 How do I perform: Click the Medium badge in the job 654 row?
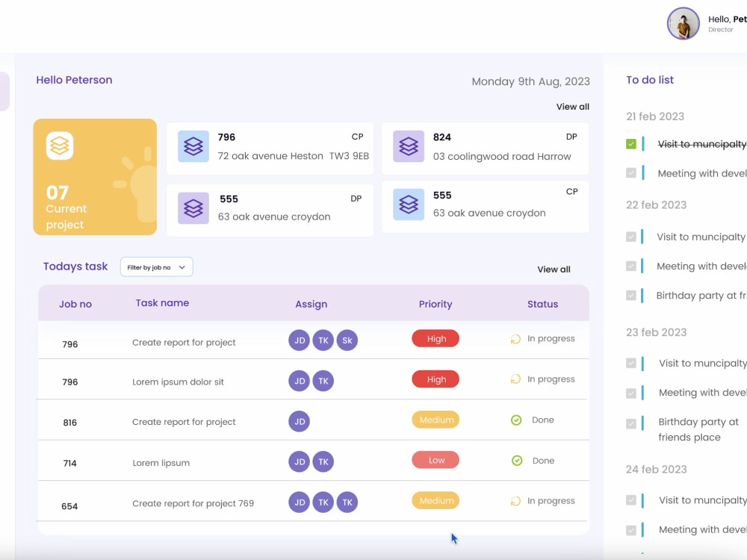[x=436, y=500]
